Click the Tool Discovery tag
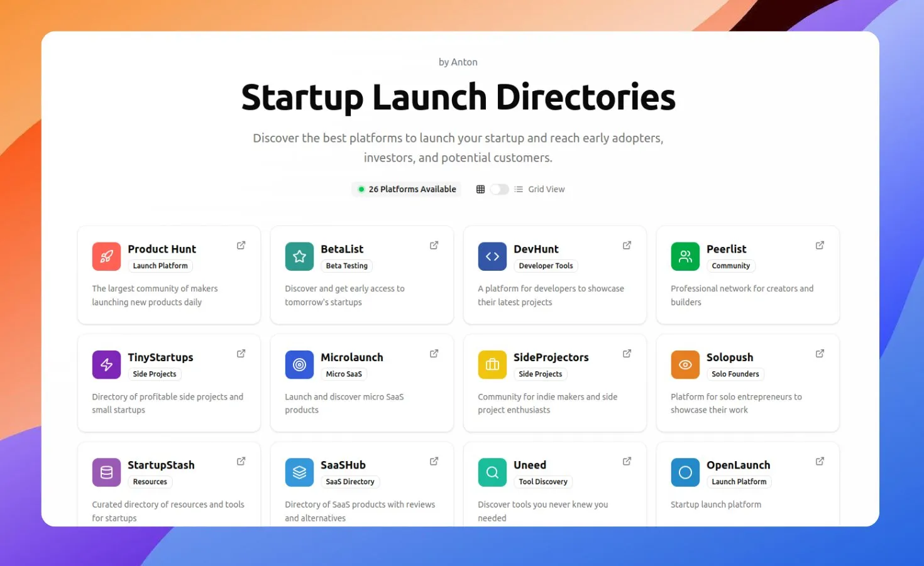Image resolution: width=924 pixels, height=566 pixels. click(543, 482)
